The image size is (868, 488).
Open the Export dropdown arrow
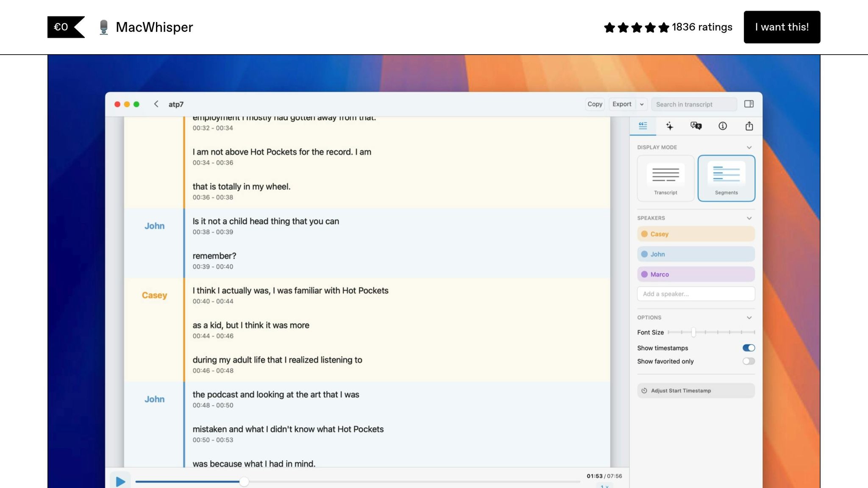pyautogui.click(x=642, y=104)
